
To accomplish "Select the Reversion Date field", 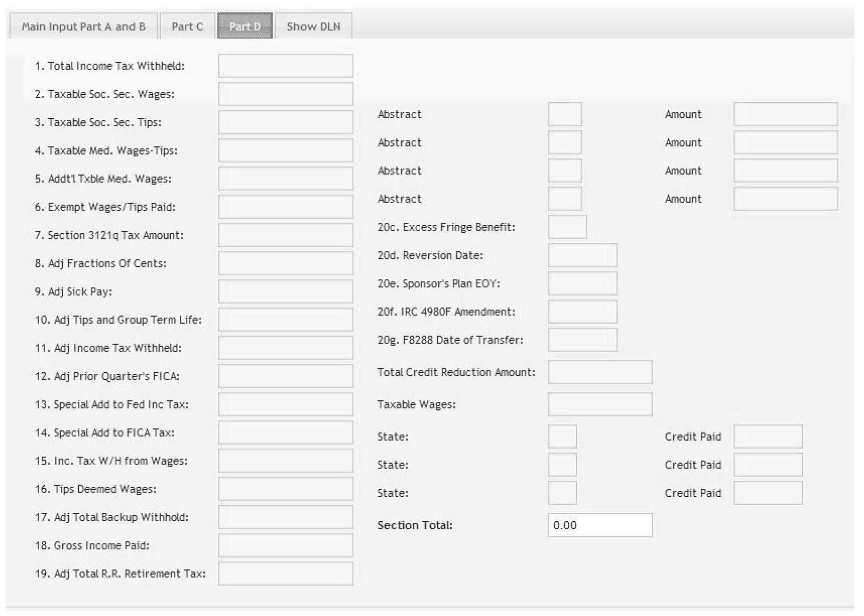I will pos(582,255).
